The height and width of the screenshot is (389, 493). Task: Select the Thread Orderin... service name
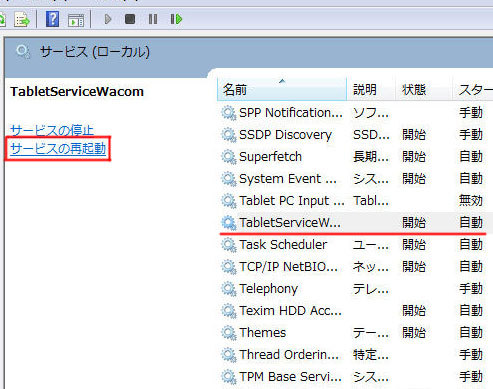[x=289, y=355]
